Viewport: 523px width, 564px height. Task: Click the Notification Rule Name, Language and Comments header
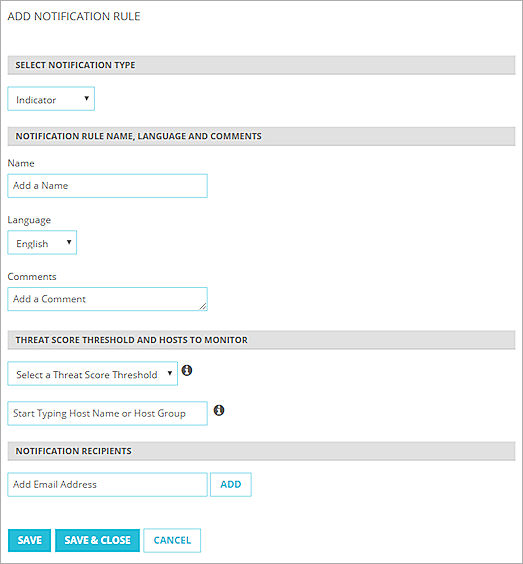pos(262,136)
